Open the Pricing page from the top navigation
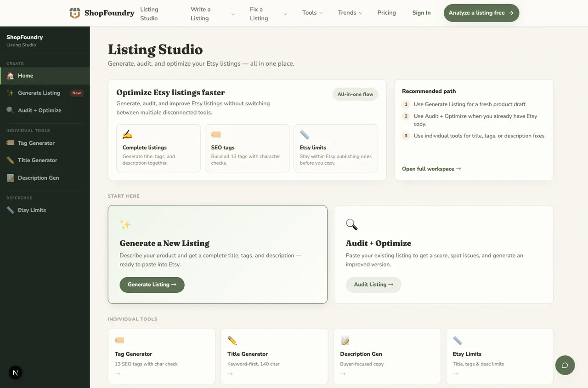588x388 pixels. point(387,13)
